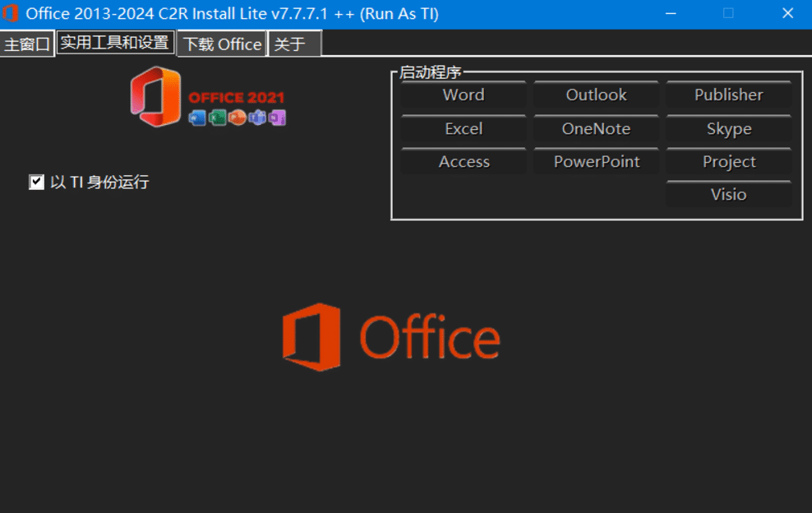Open Access
Viewport: 812px width, 513px height.
pos(464,162)
